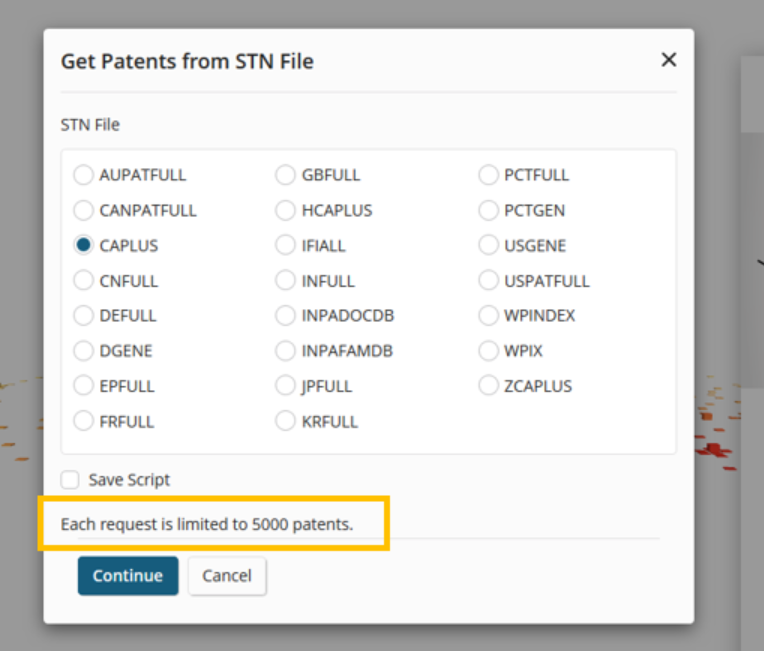
Task: Select USPATFULL as the STN file
Action: click(488, 281)
